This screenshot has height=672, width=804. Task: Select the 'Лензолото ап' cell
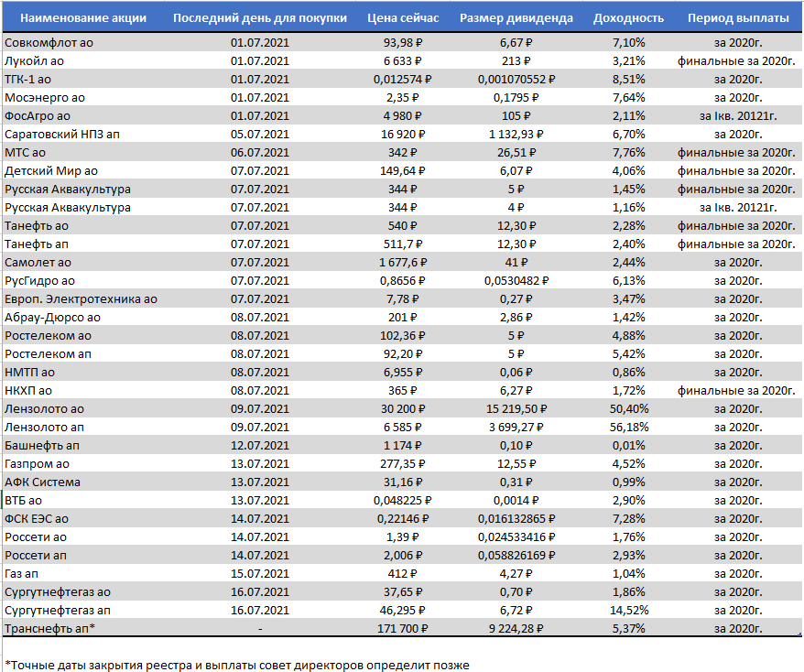click(x=44, y=427)
